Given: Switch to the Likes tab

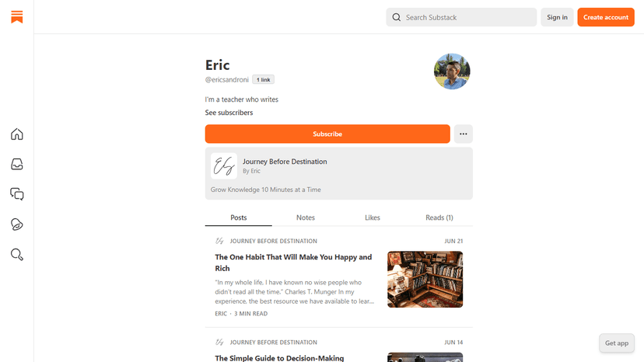Looking at the screenshot, I should coord(373,218).
